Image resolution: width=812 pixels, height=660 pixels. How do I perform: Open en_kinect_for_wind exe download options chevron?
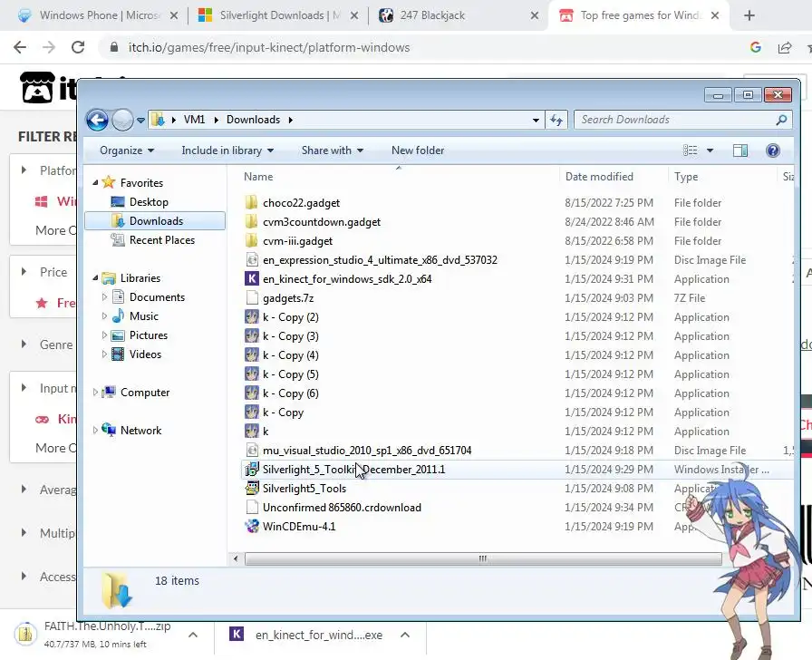pyautogui.click(x=405, y=635)
